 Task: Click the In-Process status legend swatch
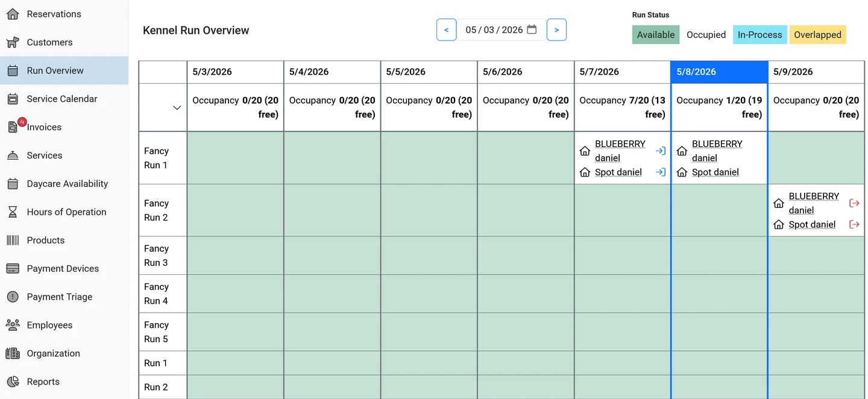click(759, 35)
